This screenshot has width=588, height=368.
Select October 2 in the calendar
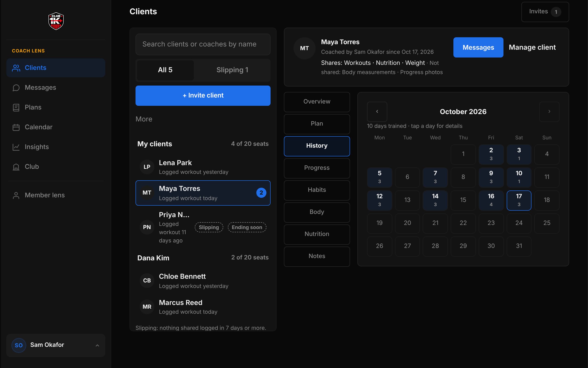[491, 154]
